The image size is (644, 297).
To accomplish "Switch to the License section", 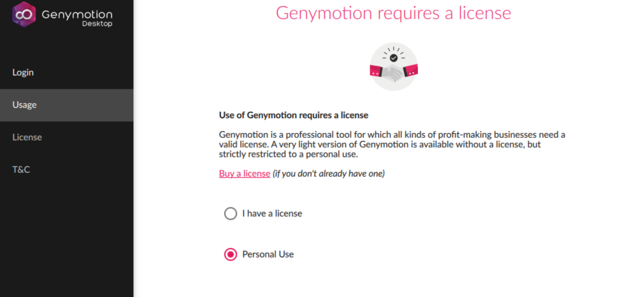I will (x=27, y=137).
